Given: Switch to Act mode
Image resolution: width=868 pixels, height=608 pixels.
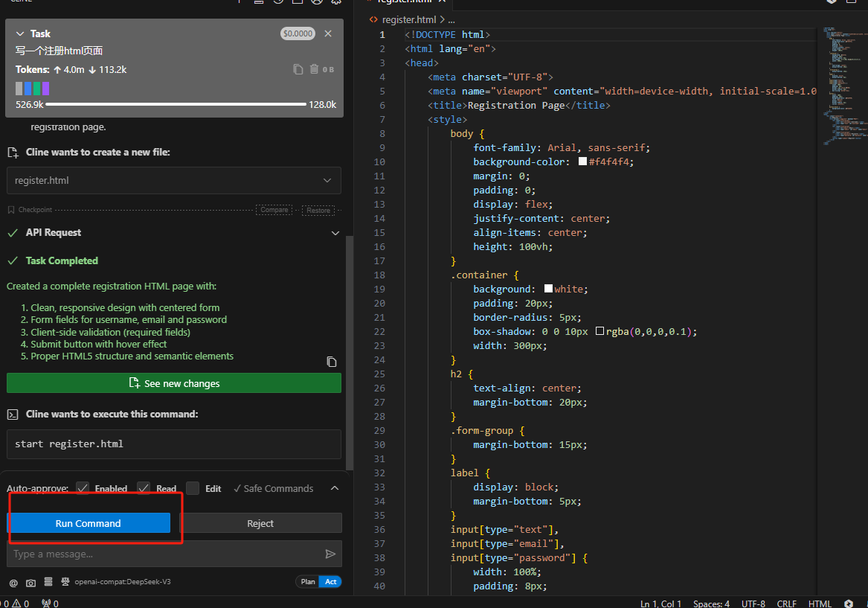Looking at the screenshot, I should [330, 581].
